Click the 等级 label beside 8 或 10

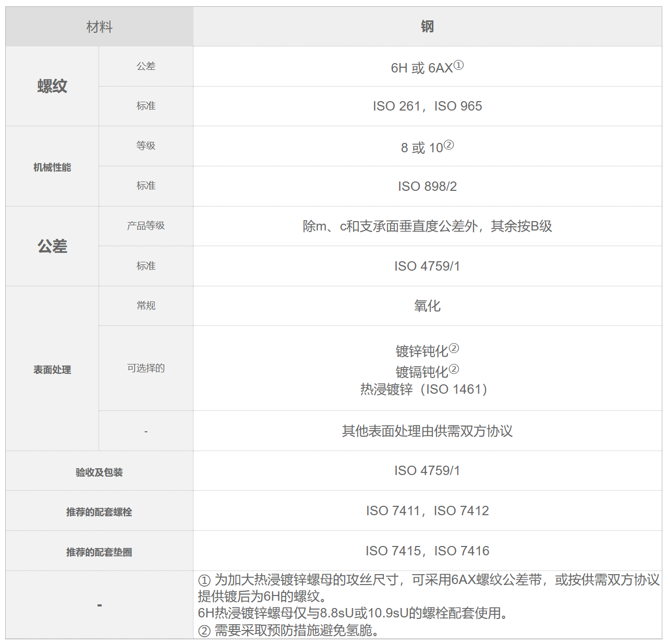pos(146,145)
